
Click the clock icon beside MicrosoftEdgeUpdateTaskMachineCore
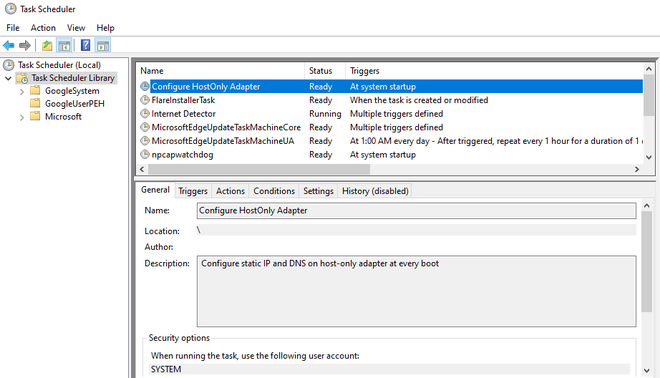coord(145,127)
